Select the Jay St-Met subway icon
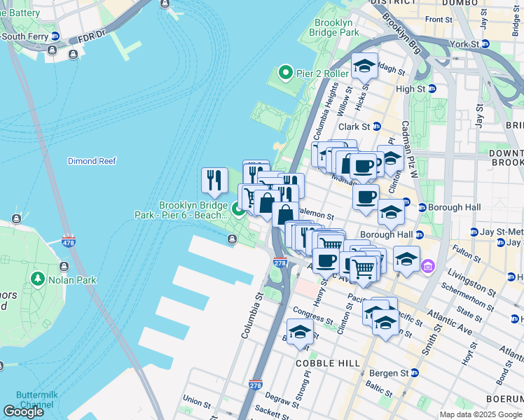The width and height of the screenshot is (524, 420). click(474, 232)
